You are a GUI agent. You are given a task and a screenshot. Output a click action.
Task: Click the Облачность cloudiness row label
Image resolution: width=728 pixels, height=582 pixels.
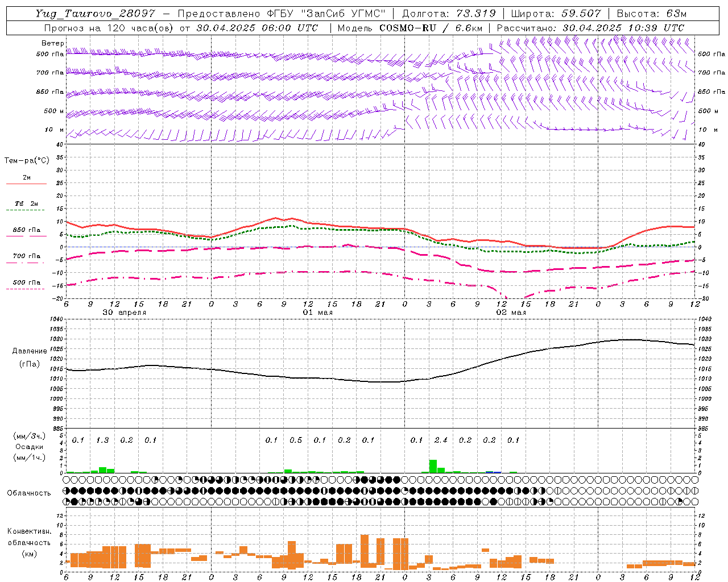click(x=29, y=493)
